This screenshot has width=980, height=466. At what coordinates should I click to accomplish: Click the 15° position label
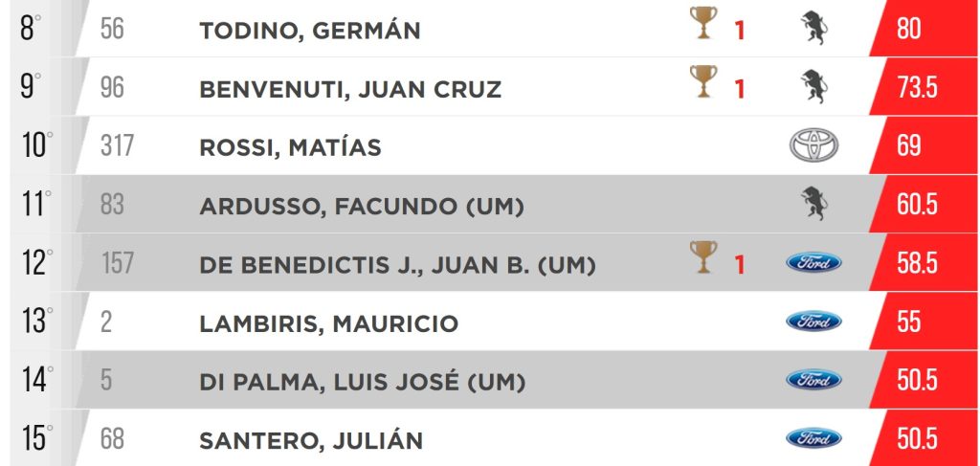coord(36,438)
